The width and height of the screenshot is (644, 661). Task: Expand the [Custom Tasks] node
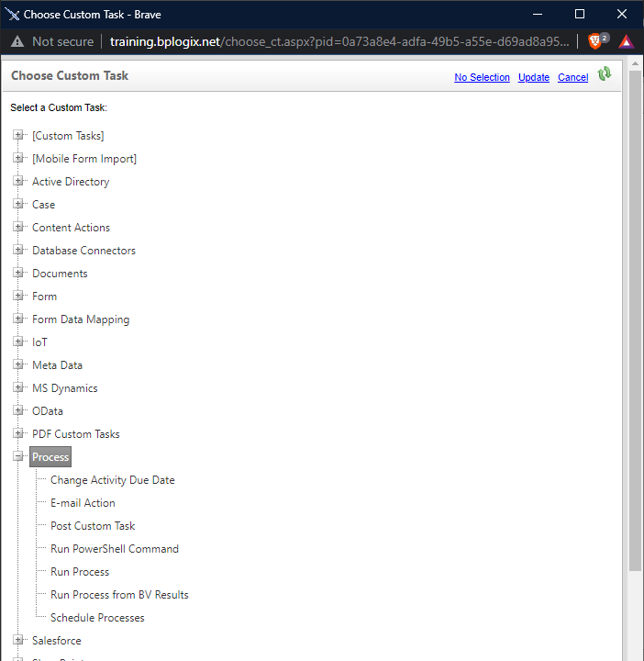pos(17,135)
